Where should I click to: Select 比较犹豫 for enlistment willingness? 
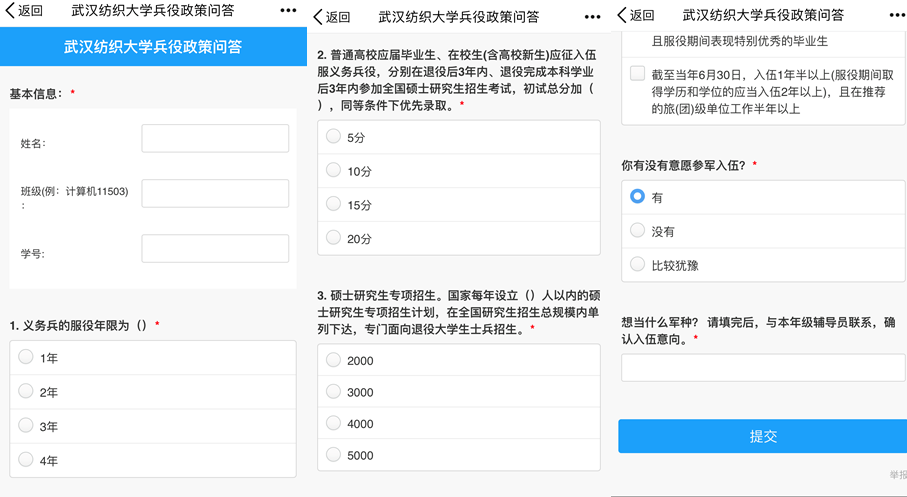(x=764, y=265)
